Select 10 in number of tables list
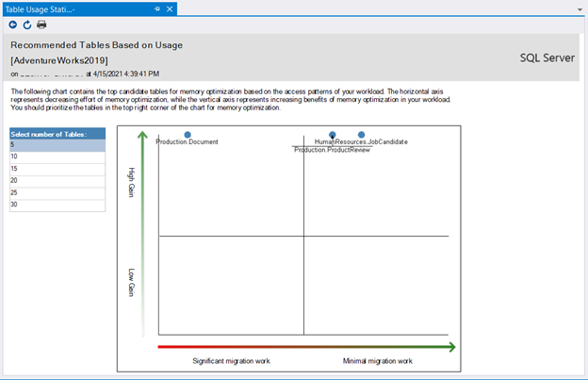This screenshot has height=380, width=588. (x=57, y=157)
